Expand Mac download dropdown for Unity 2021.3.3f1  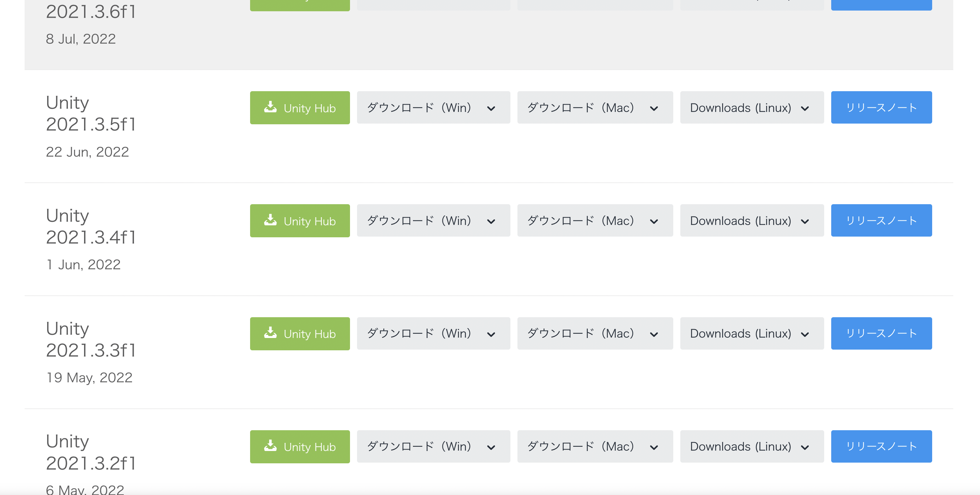coord(595,333)
